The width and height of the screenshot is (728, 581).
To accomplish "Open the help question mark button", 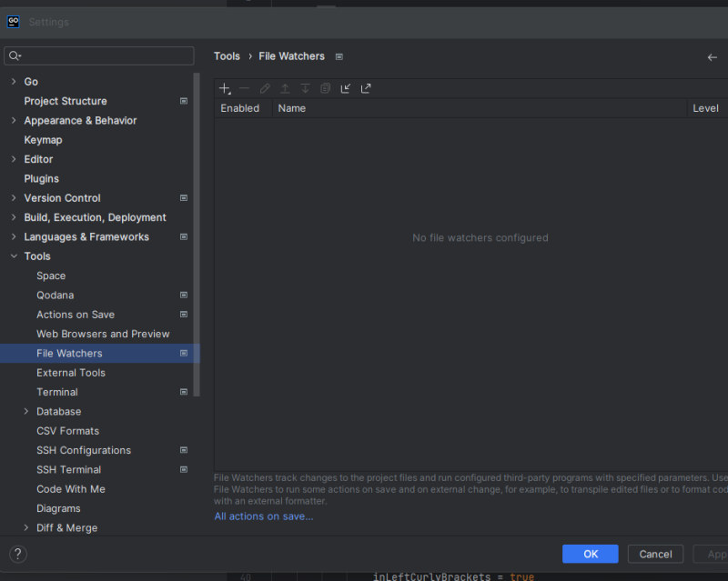I will 18,554.
